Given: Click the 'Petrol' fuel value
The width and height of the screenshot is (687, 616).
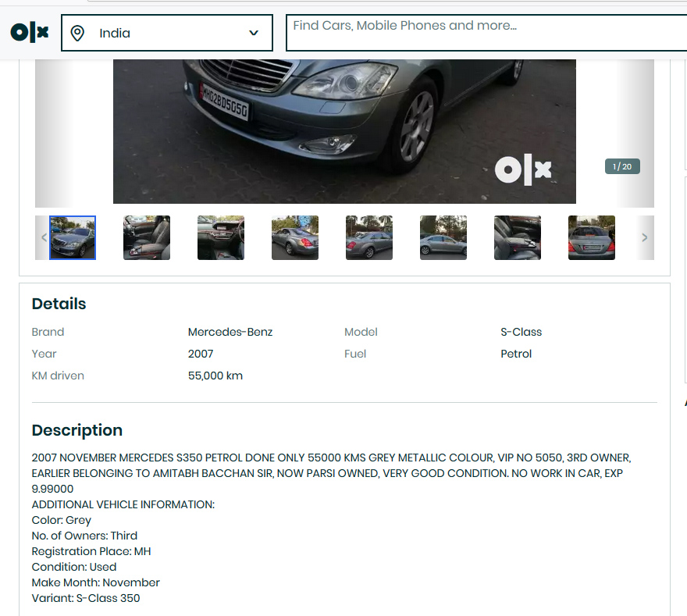Looking at the screenshot, I should [516, 354].
